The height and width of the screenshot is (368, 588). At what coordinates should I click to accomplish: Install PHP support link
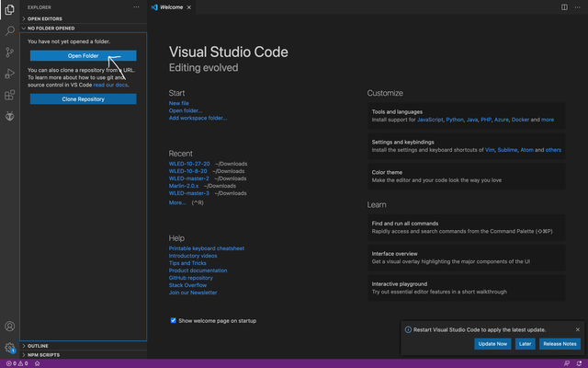click(486, 120)
